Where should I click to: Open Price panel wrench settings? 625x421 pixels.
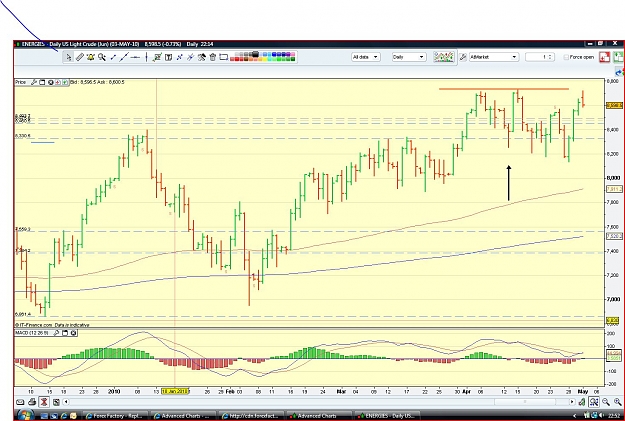[x=34, y=82]
